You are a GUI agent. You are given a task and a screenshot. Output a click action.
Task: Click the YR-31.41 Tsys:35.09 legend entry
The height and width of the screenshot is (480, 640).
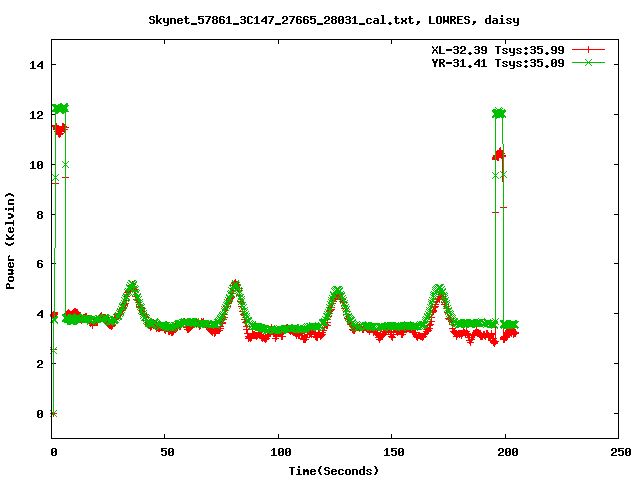498,63
